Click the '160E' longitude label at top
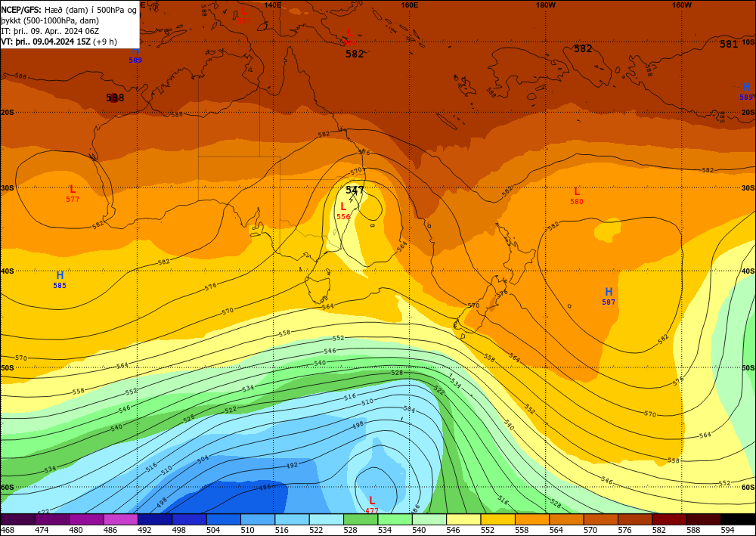This screenshot has width=756, height=536. [x=409, y=5]
